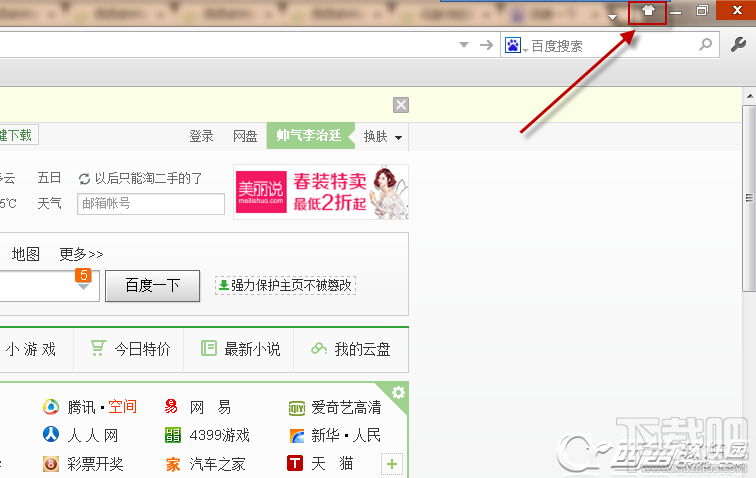The height and width of the screenshot is (478, 756).
Task: Open the 爱奇艺高清 link
Action: [x=346, y=408]
